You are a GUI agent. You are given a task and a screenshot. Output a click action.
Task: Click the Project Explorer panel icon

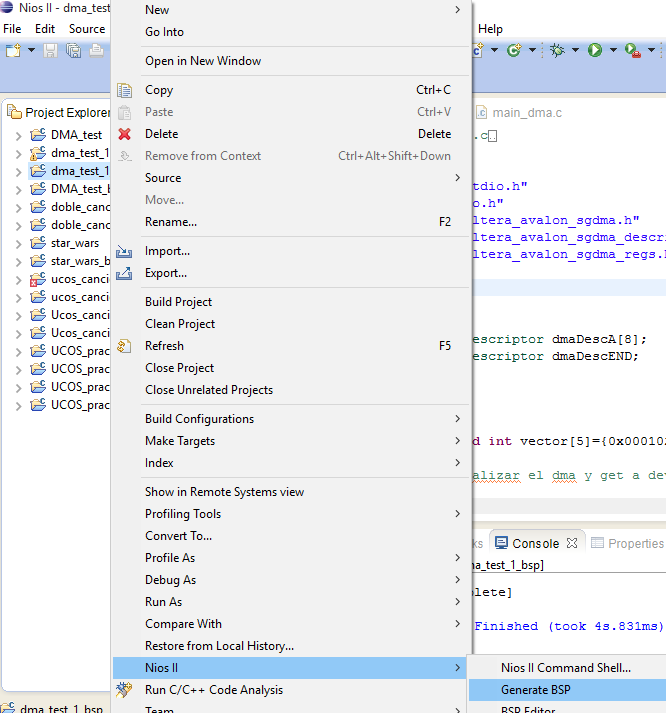[14, 111]
